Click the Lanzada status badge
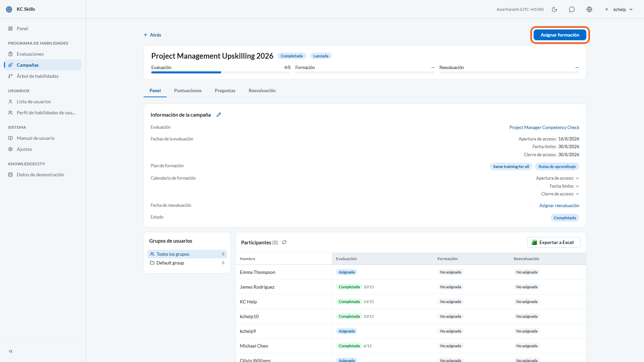The image size is (644, 362). [321, 56]
